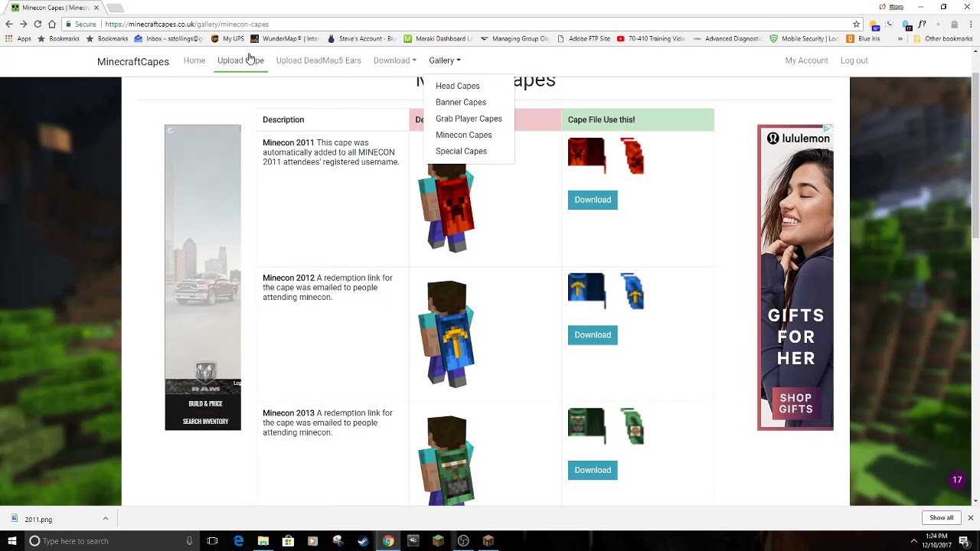Image resolution: width=980 pixels, height=551 pixels.
Task: Activate the Cortana microphone icon
Action: [189, 541]
